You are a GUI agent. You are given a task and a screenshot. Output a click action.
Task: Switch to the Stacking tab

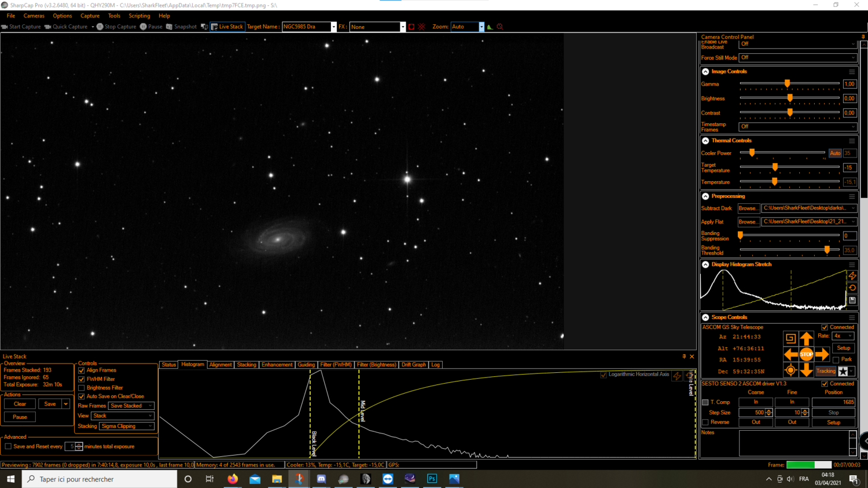(x=247, y=365)
